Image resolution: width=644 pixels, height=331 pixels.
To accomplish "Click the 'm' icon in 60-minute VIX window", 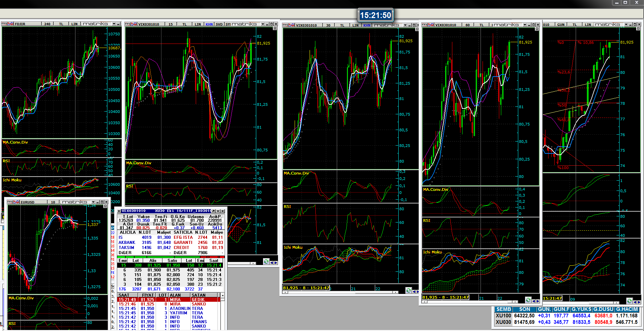I will tap(424, 25).
